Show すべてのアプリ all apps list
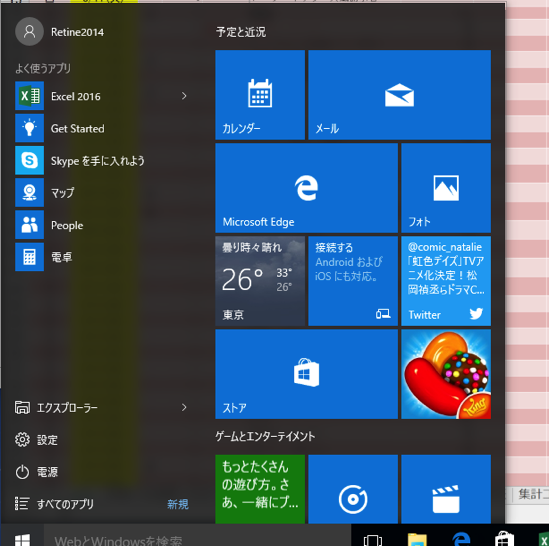Viewport: 549px width, 546px height. click(65, 504)
